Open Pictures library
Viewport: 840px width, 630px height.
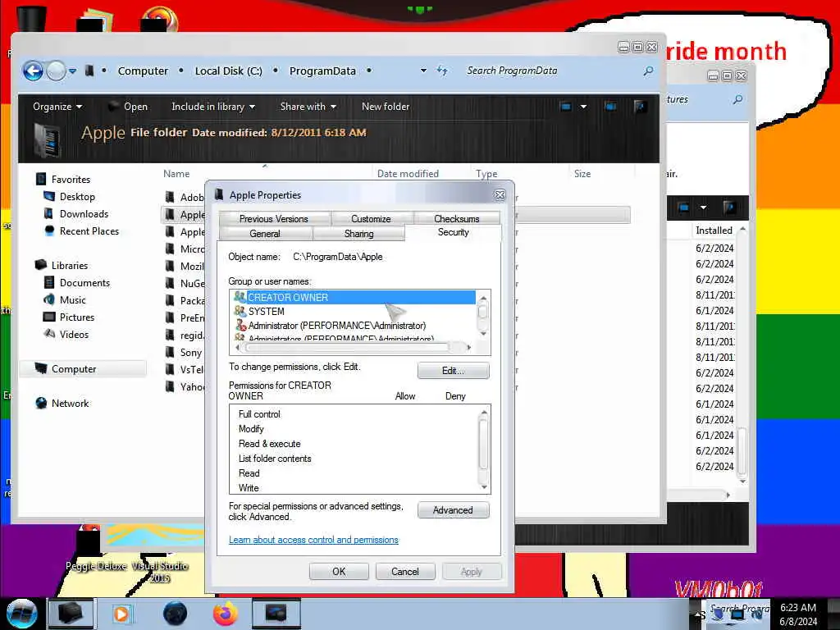(x=76, y=317)
